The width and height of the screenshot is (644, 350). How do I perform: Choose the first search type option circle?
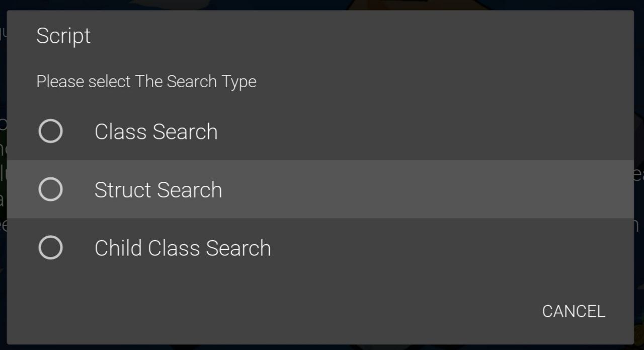point(50,131)
